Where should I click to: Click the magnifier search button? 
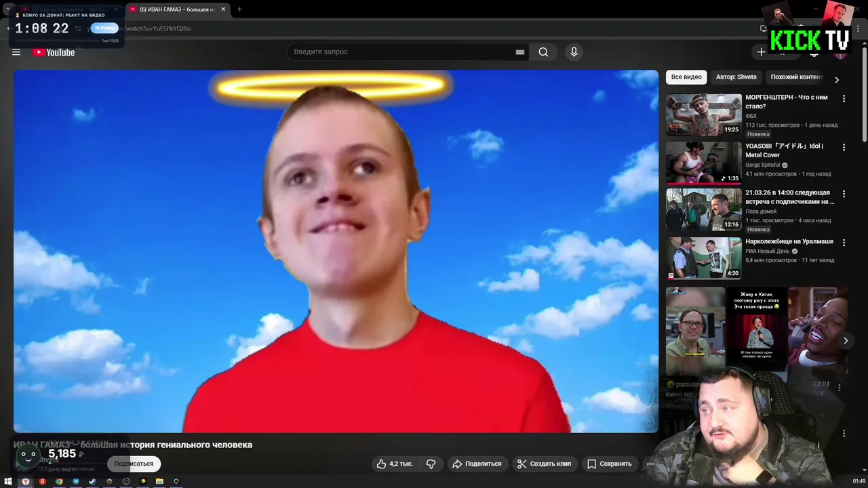click(x=543, y=52)
